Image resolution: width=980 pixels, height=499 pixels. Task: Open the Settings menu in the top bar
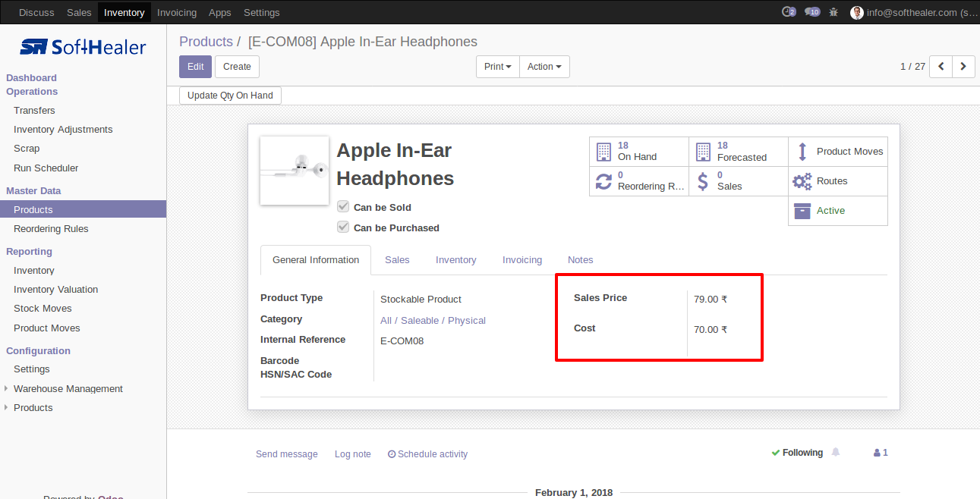pos(262,12)
